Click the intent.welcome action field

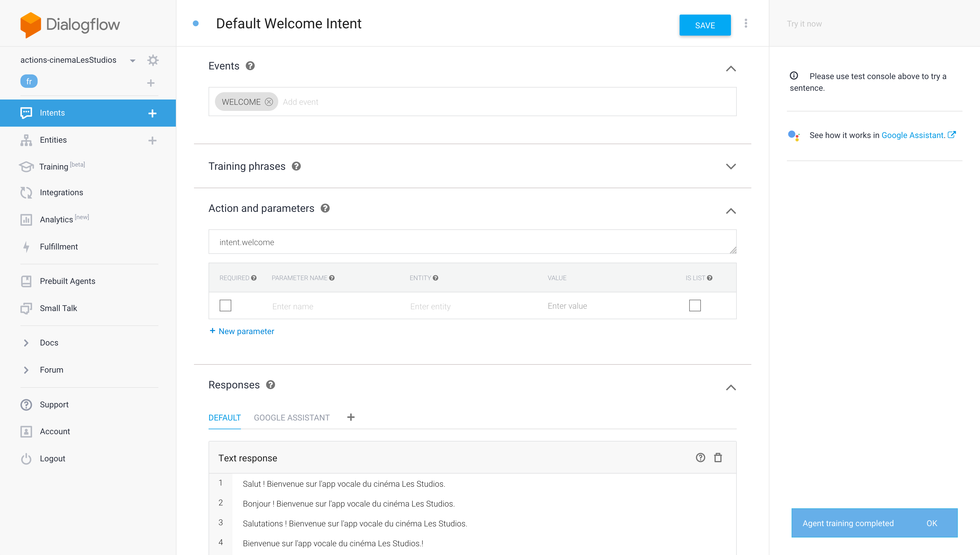pyautogui.click(x=473, y=242)
